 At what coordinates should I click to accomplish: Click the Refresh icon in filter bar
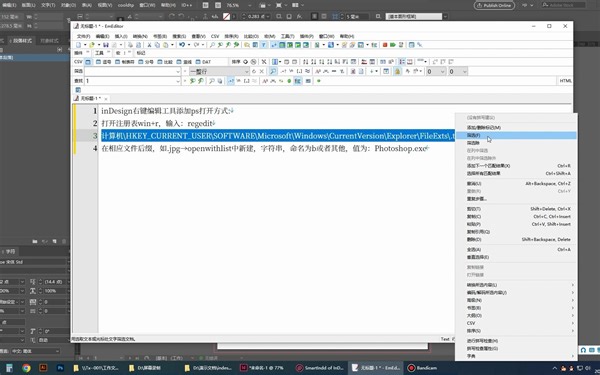pyautogui.click(x=254, y=71)
